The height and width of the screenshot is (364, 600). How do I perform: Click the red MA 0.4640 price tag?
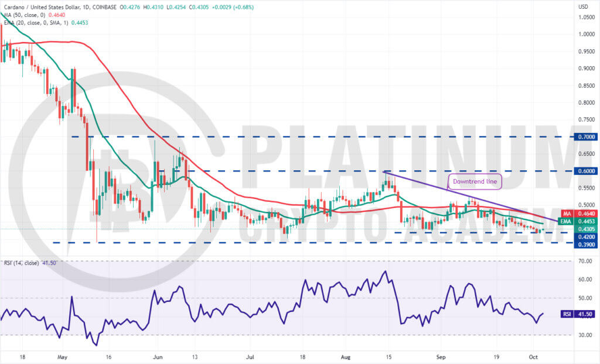tap(579, 214)
